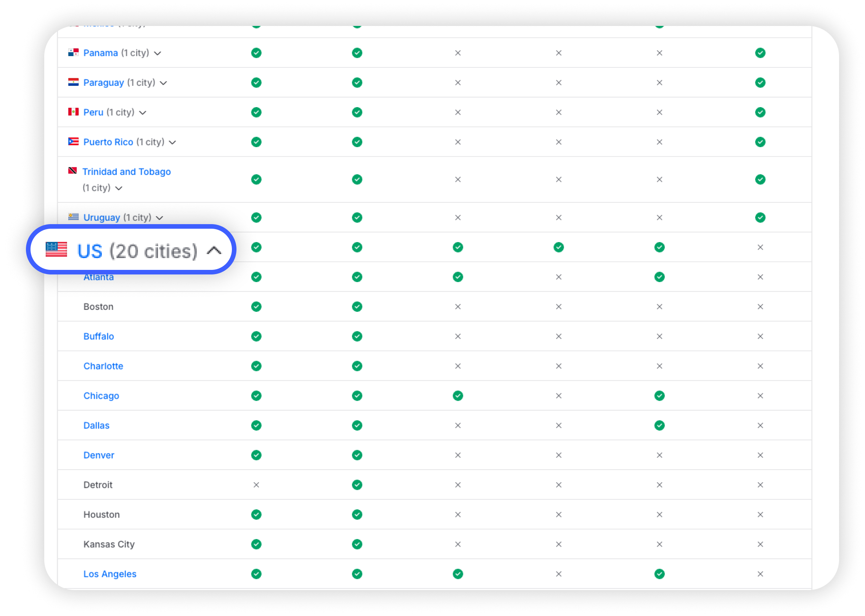Expand the Uruguay city list chevron
The image size is (865, 616).
pyautogui.click(x=160, y=218)
